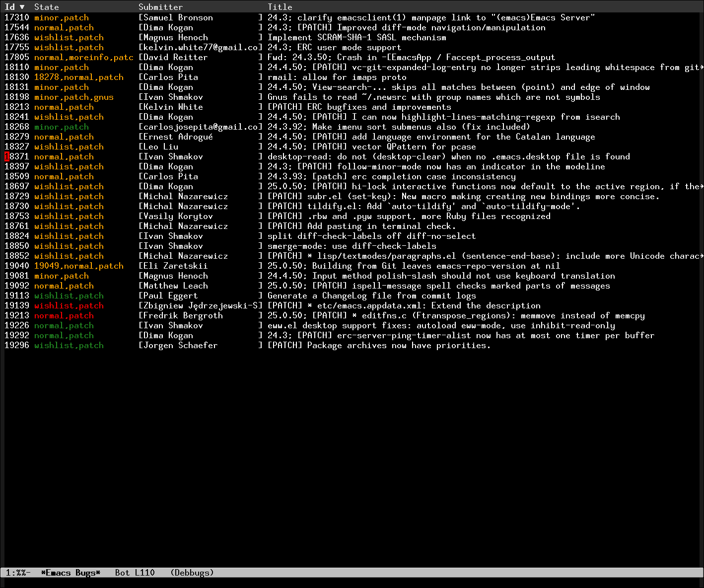Click state 18278,normal,patch

[x=79, y=77]
